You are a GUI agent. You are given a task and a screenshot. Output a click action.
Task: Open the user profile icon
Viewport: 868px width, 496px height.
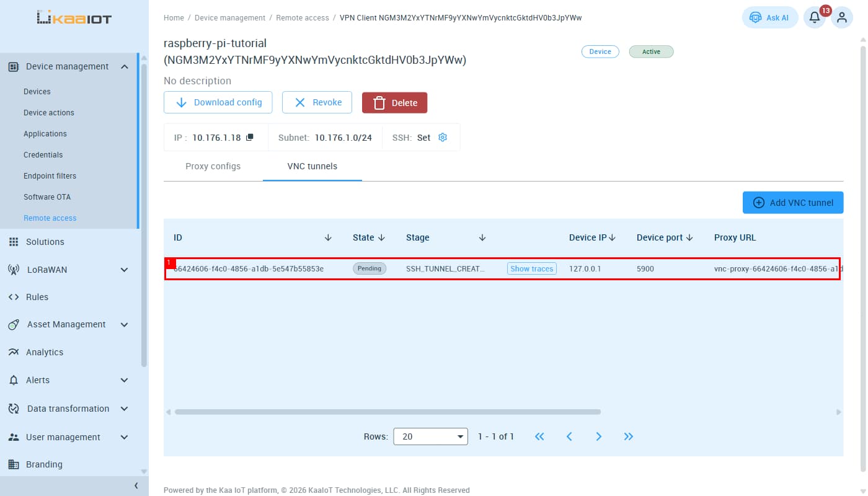coord(841,17)
